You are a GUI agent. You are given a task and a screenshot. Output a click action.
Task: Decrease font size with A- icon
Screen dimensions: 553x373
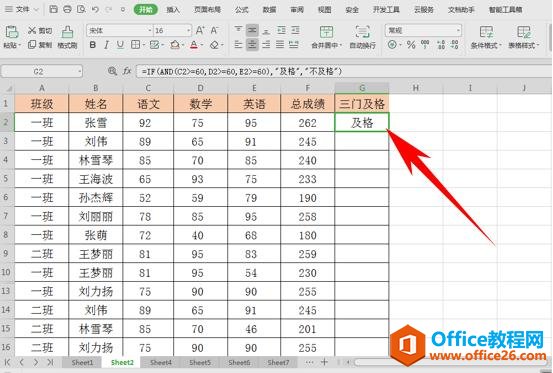(x=214, y=30)
